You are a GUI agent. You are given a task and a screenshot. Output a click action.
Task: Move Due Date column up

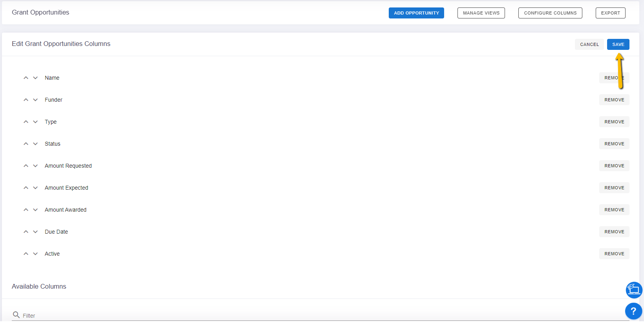click(26, 232)
